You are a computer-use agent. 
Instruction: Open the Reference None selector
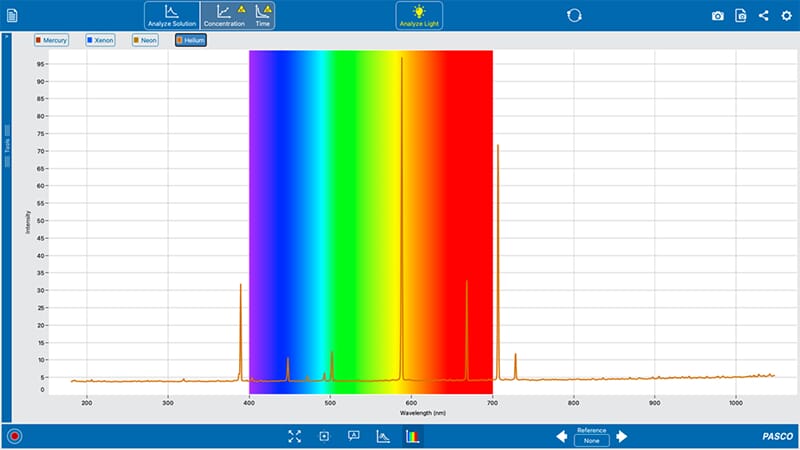click(x=591, y=441)
